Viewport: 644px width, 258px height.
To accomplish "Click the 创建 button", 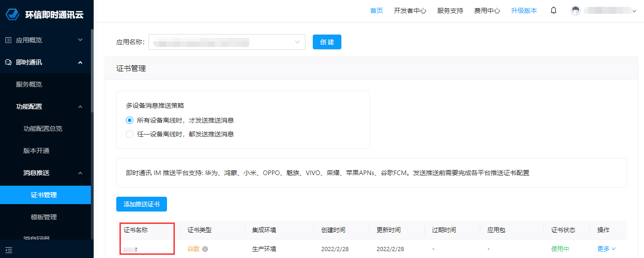I will 327,42.
